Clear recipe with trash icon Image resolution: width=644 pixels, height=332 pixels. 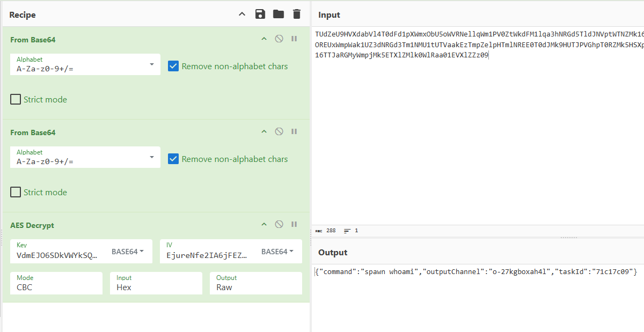296,14
